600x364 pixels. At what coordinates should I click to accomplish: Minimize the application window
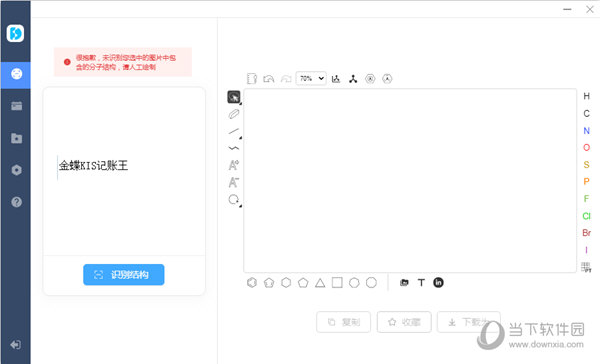[567, 9]
